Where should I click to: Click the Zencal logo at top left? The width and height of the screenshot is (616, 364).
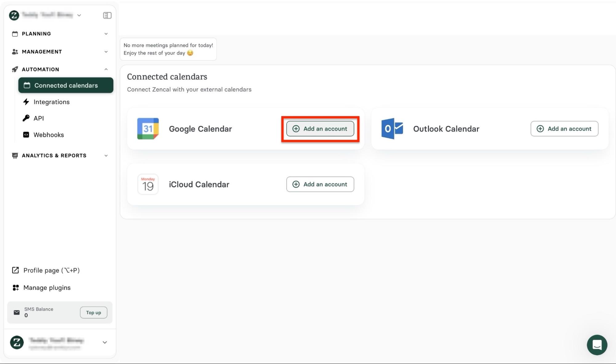click(14, 15)
